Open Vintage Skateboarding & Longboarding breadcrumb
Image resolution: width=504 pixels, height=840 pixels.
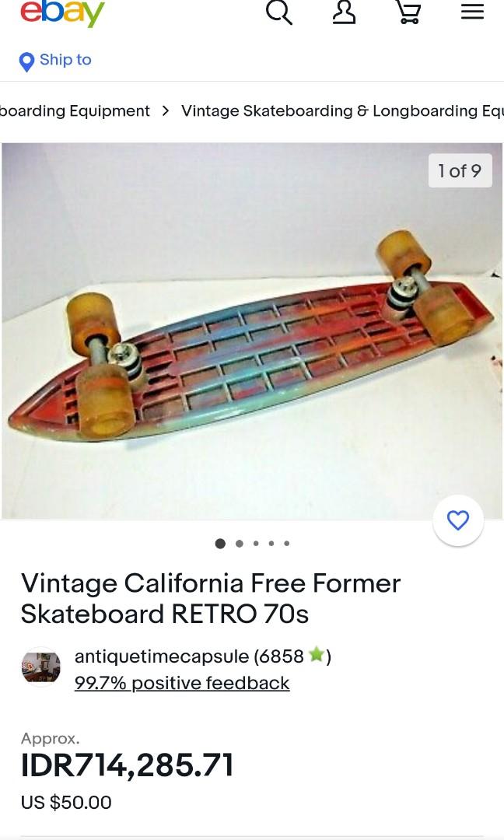coord(342,111)
